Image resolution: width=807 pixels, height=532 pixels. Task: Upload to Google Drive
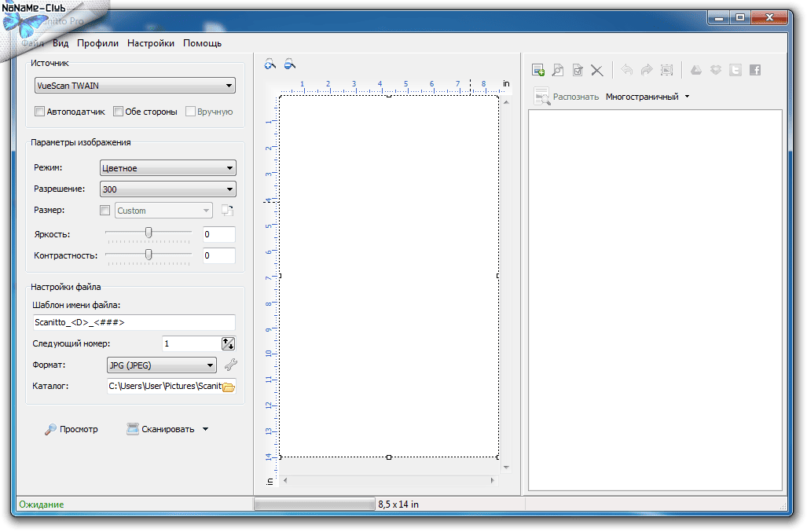coord(696,69)
